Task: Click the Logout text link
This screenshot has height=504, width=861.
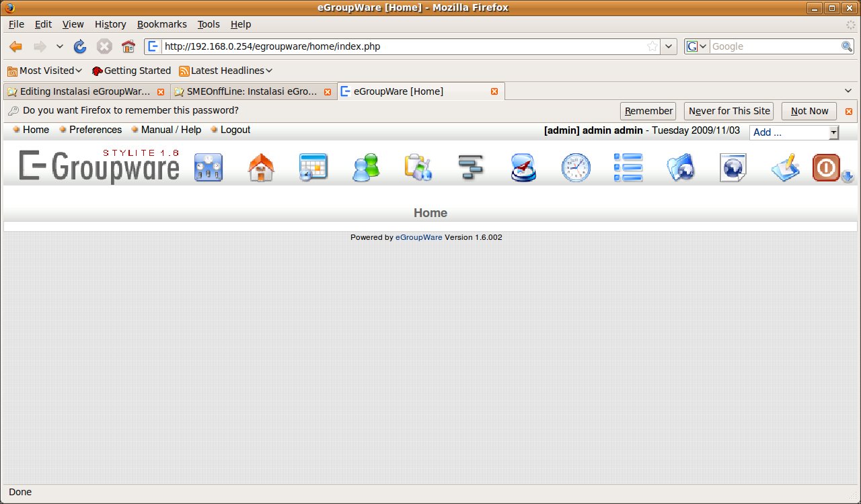Action: click(x=235, y=130)
